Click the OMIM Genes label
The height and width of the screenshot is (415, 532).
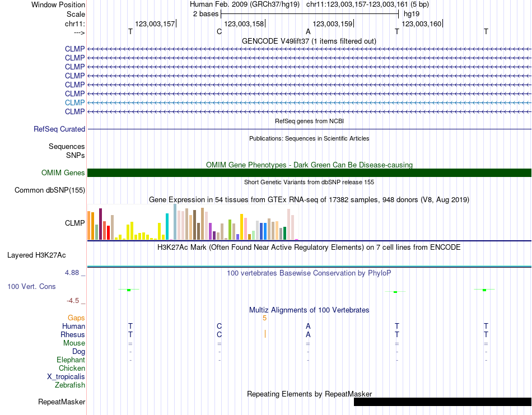[x=63, y=172]
